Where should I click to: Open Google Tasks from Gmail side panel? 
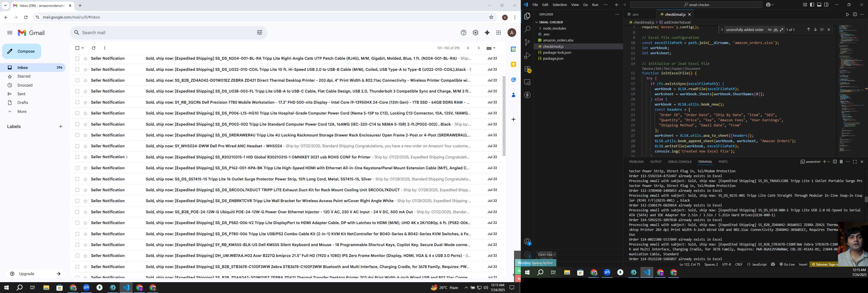point(513,80)
